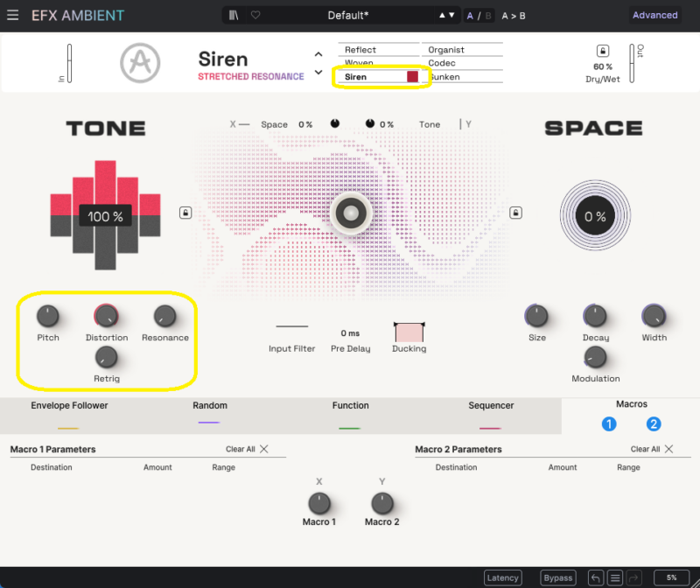This screenshot has width=700, height=588.
Task: Select next effect type with down chevron
Action: coord(318,72)
